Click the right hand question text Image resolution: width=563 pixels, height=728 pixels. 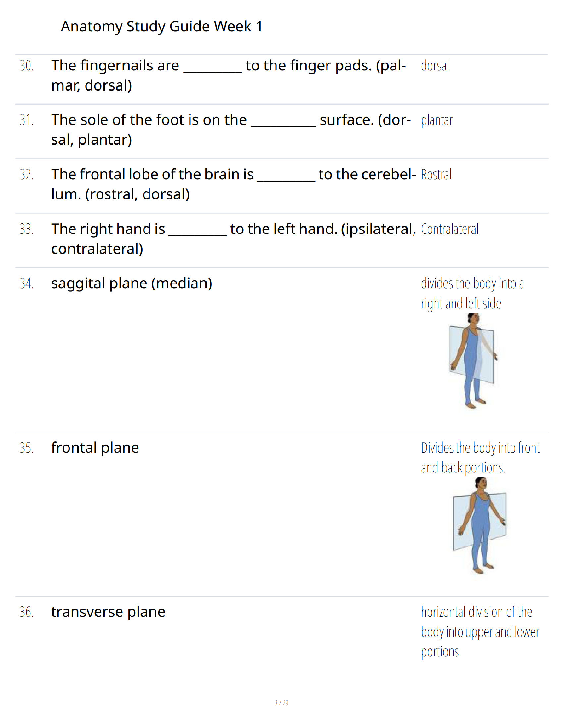233,239
